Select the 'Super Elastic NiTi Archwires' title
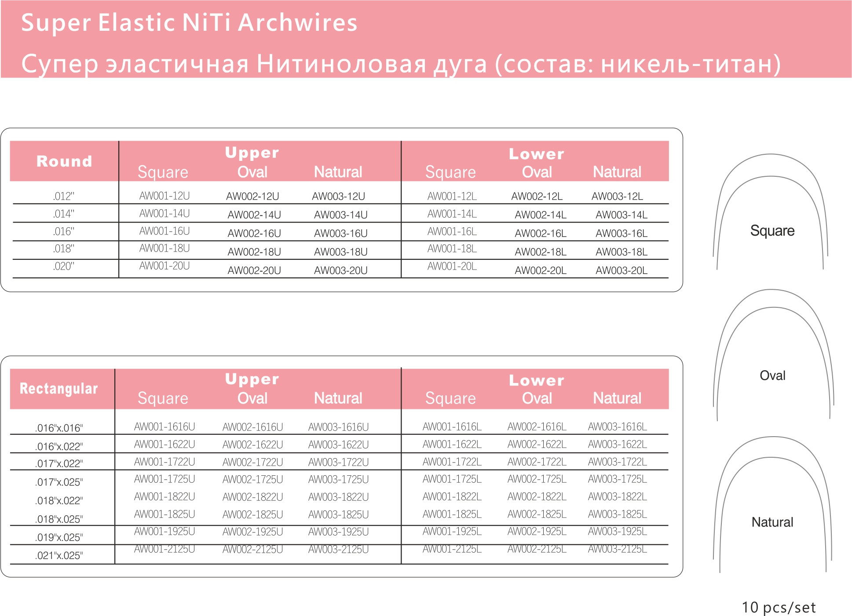 pyautogui.click(x=189, y=22)
